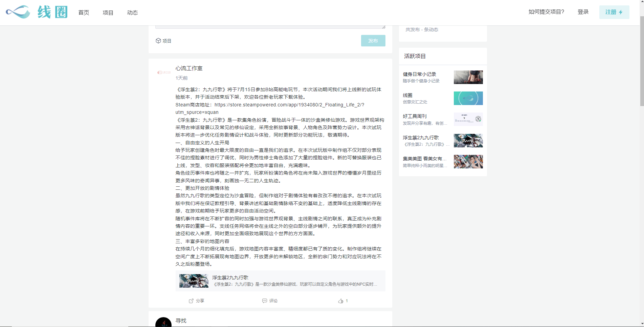Click the 寻找 user black avatar
Image resolution: width=644 pixels, height=327 pixels.
[163, 323]
